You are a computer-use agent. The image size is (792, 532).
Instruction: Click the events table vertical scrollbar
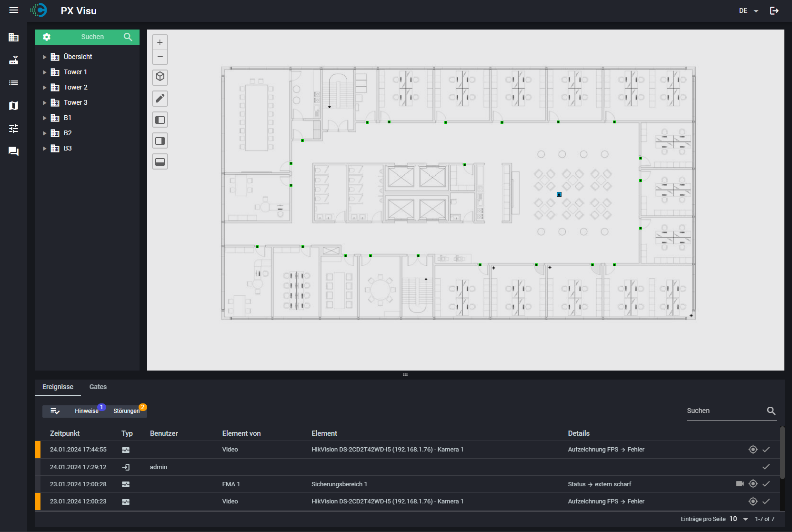pyautogui.click(x=782, y=452)
